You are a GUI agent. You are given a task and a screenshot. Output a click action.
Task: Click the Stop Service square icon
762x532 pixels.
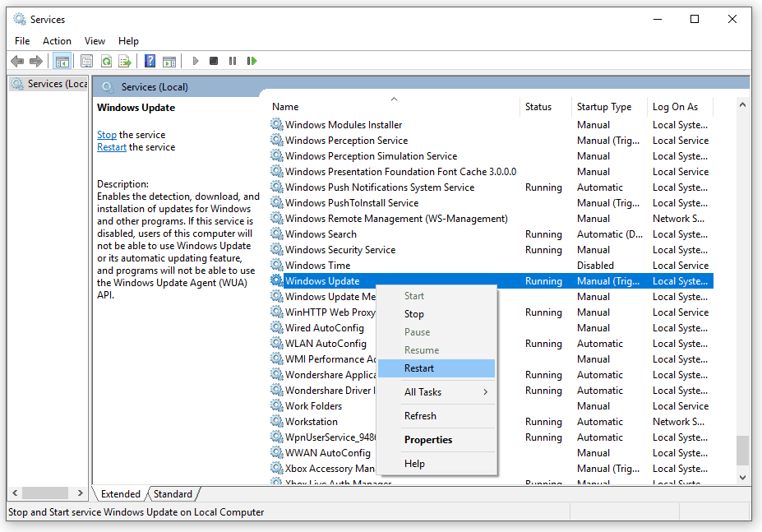pos(214,62)
